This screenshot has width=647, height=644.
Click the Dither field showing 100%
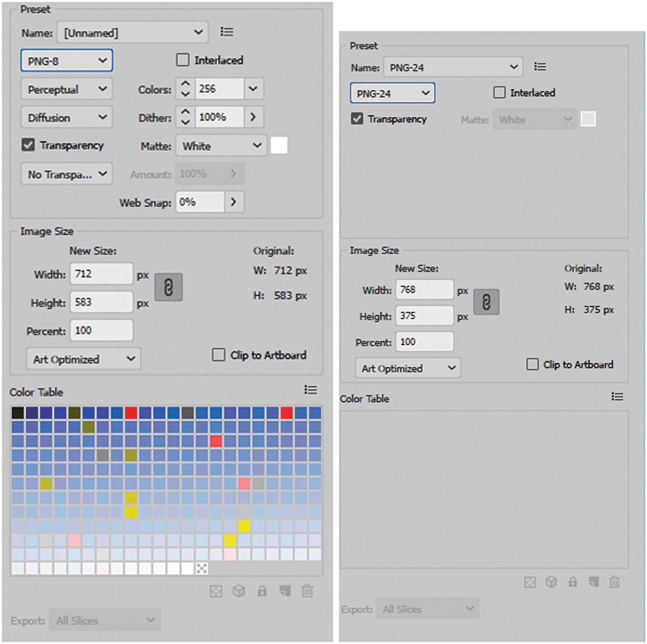[219, 117]
